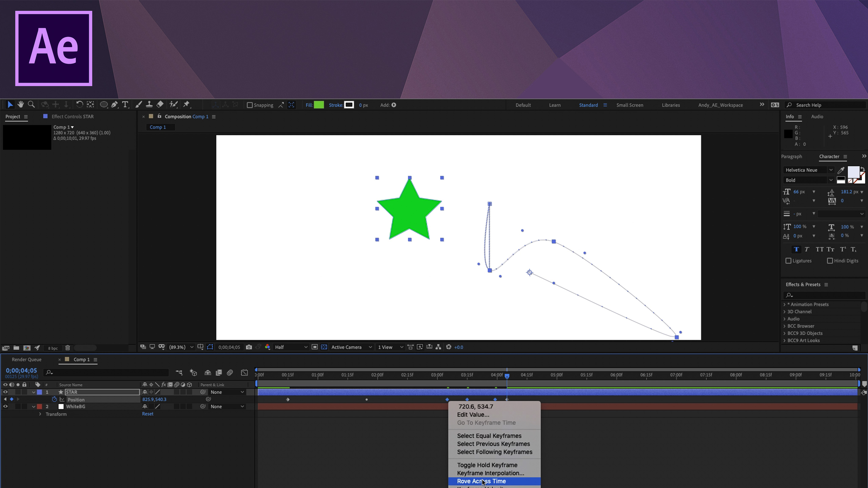Open the Libraries workspace
Image resolution: width=868 pixels, height=488 pixels.
pyautogui.click(x=671, y=105)
